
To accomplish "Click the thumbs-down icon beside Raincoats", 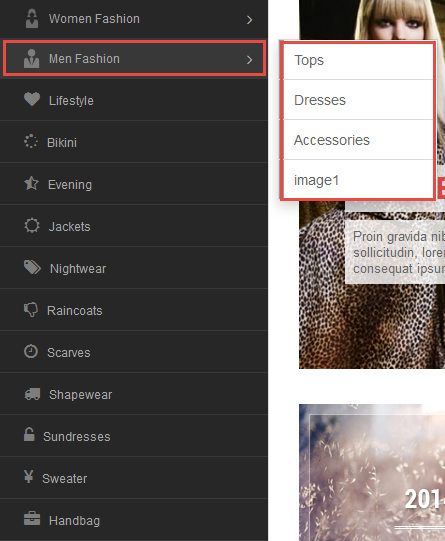I will pos(31,309).
